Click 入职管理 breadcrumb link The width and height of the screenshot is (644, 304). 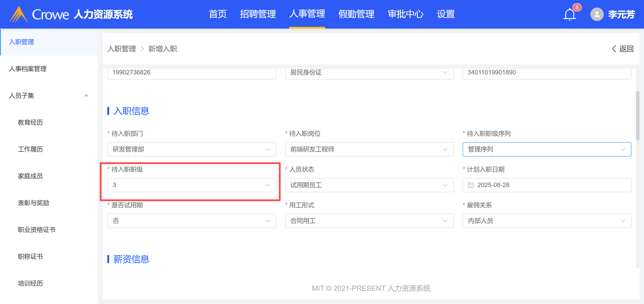click(x=122, y=49)
